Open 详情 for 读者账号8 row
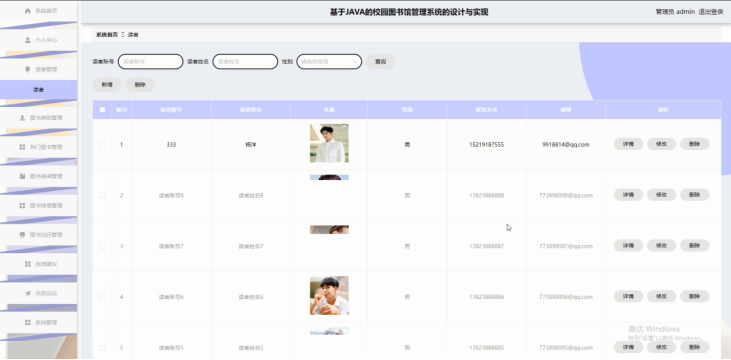This screenshot has height=360, width=731. 628,195
